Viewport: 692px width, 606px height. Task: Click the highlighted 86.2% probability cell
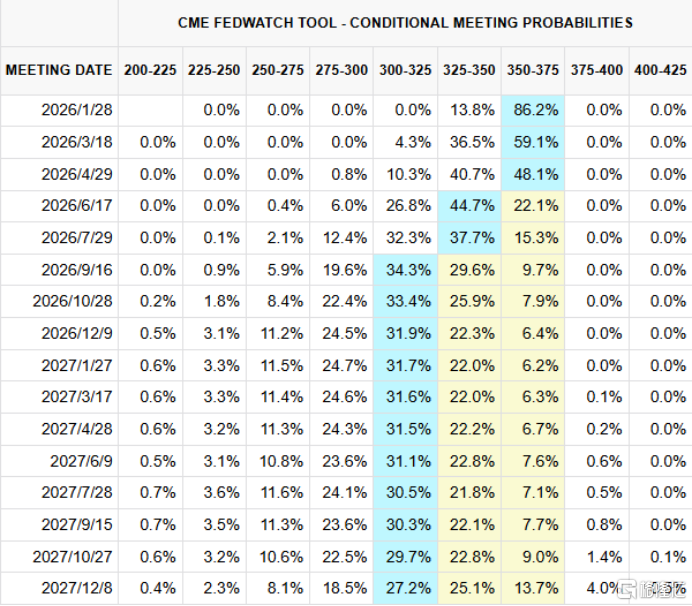533,110
